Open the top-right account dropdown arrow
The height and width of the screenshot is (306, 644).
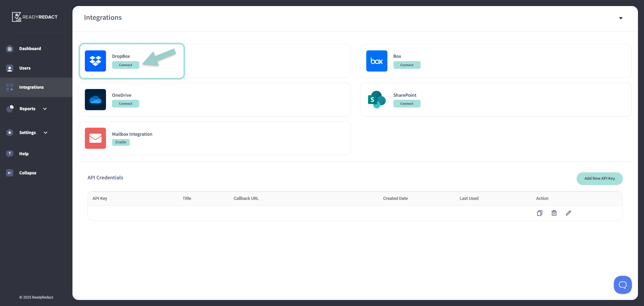[621, 18]
